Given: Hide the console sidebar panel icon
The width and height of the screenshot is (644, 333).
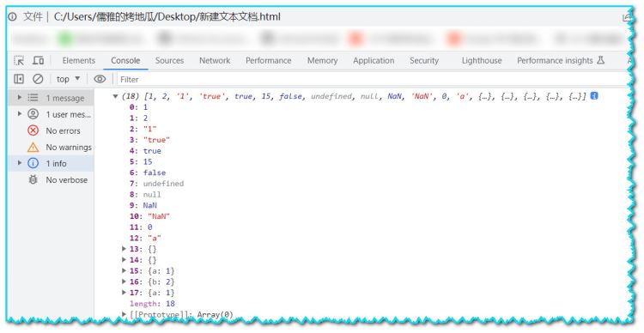Looking at the screenshot, I should coord(19,79).
